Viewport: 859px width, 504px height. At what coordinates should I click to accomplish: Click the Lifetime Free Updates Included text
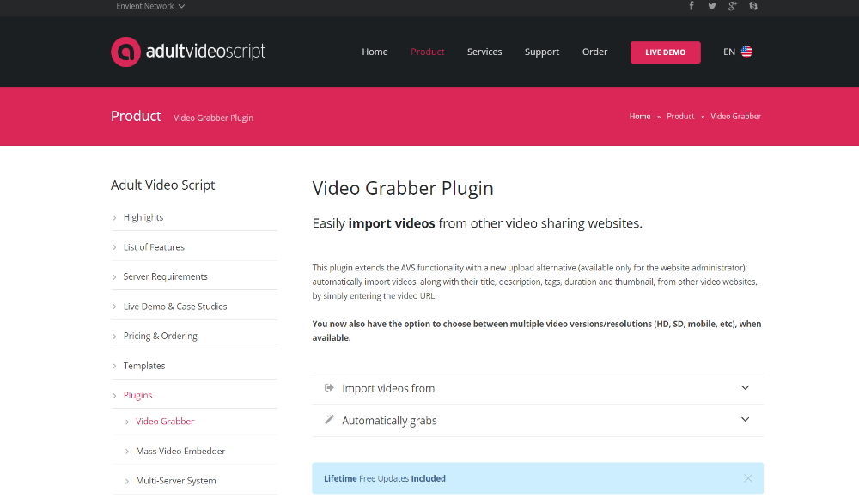385,478
